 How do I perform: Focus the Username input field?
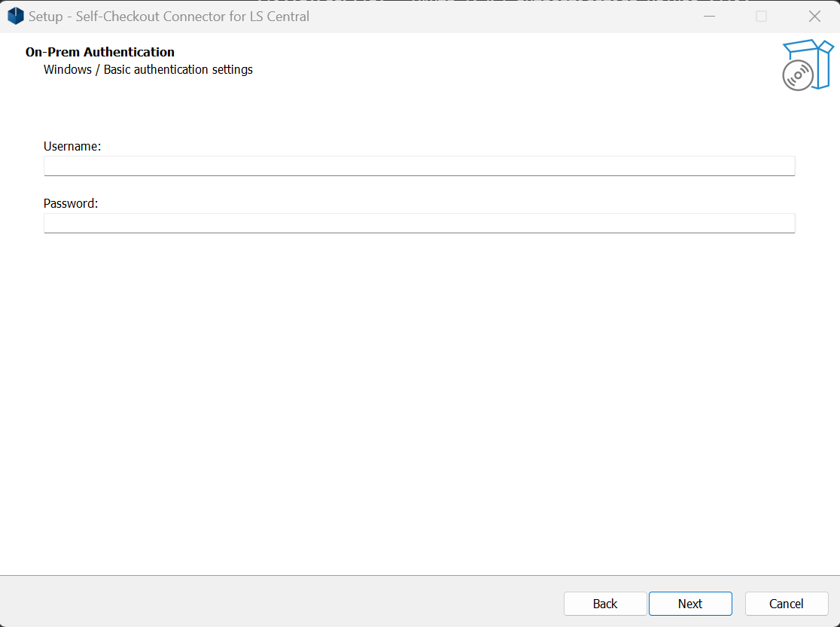[x=419, y=166]
